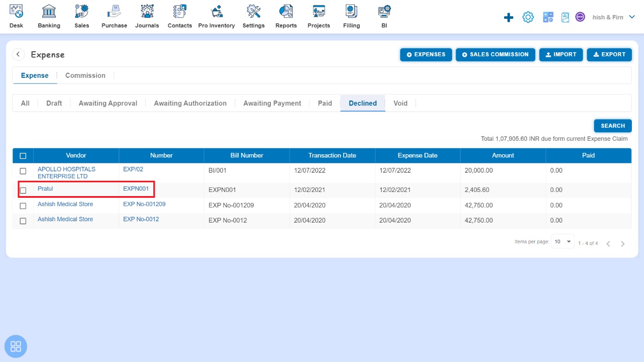Open the Projects module icon
644x362 pixels.
319,11
